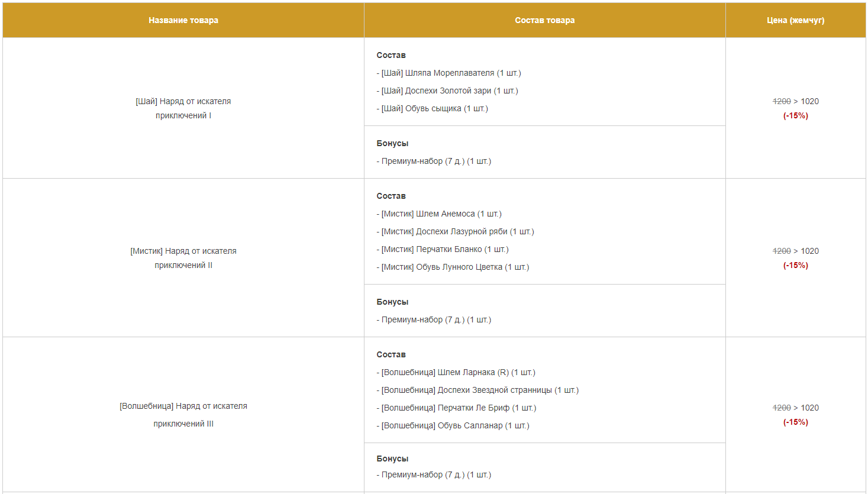Click '[Мистик] Обувь Лунного Цветка (1 шт.)' item
The height and width of the screenshot is (494, 868).
(x=453, y=267)
